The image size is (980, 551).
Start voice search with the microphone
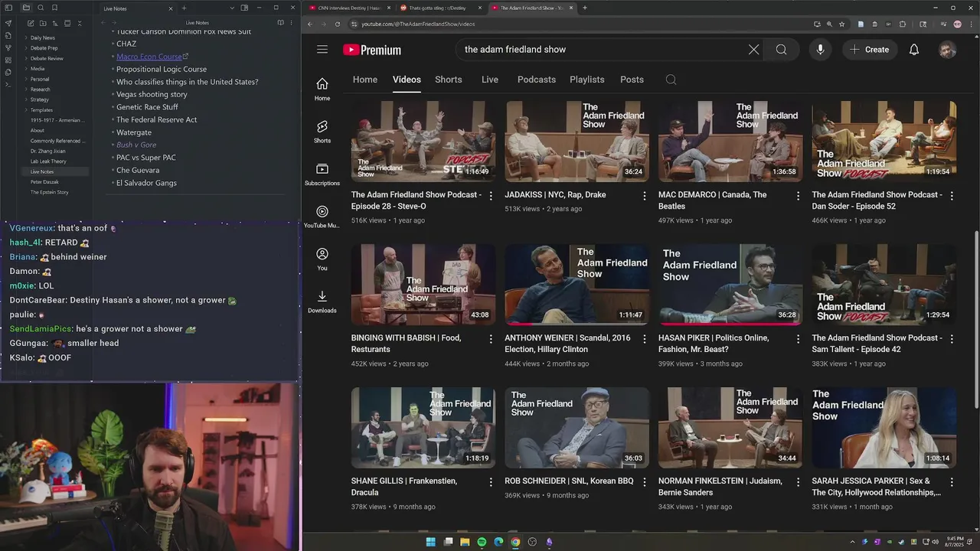point(820,50)
